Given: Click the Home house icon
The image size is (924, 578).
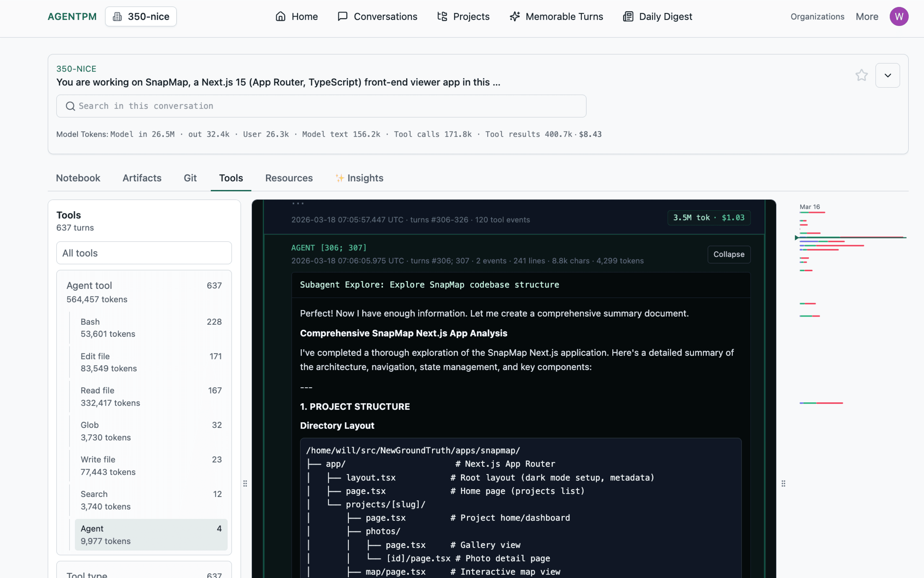Looking at the screenshot, I should click(x=281, y=16).
